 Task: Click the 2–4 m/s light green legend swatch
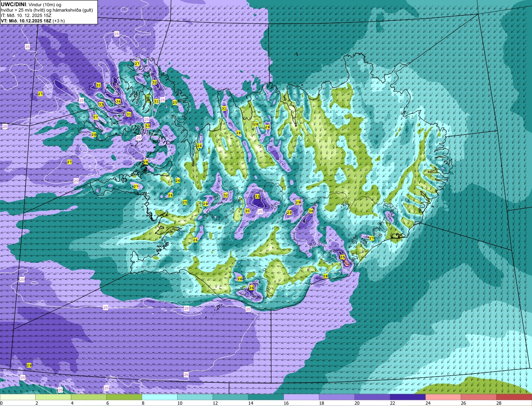[x=53, y=397]
